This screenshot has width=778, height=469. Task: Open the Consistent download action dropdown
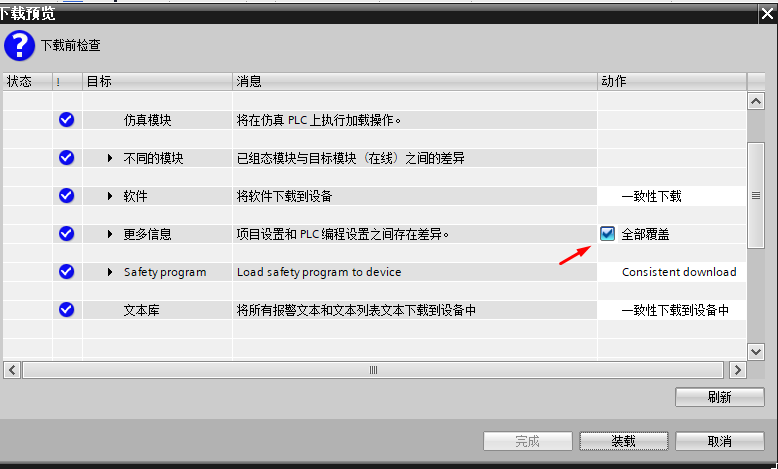click(671, 272)
